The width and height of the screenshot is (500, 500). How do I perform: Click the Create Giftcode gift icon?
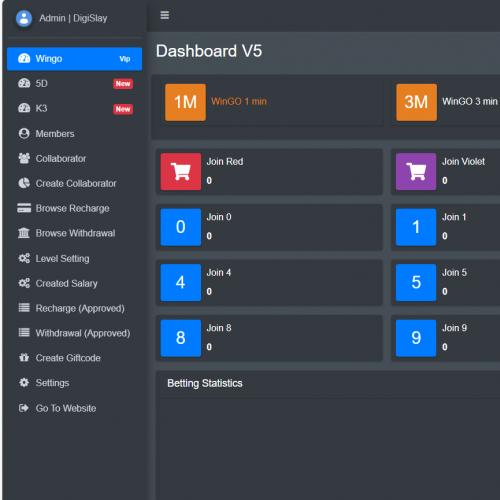(24, 358)
